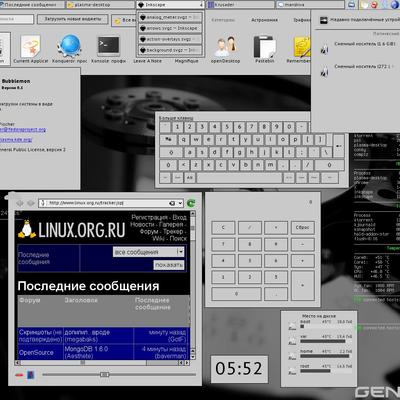Switch to the Krusader taskbar entry
The image size is (400, 400).
pyautogui.click(x=241, y=5)
